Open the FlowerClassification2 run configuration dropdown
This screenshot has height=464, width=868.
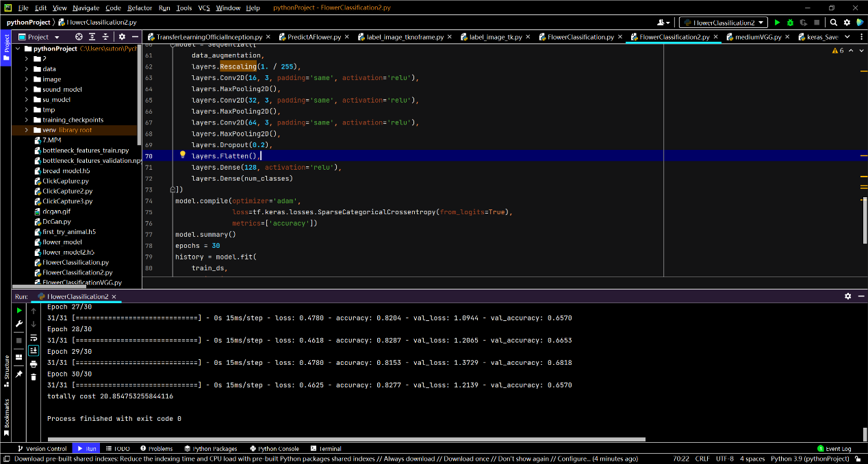(x=723, y=23)
